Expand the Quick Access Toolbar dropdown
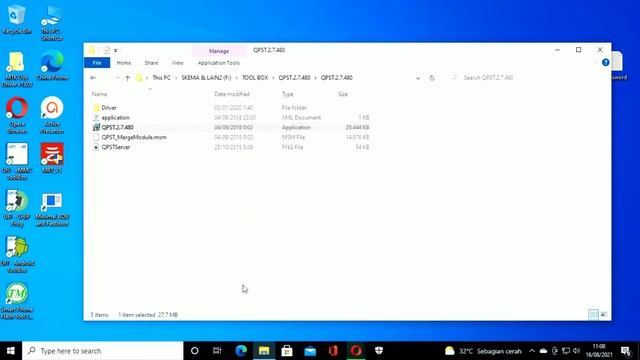The width and height of the screenshot is (640, 360). 116,50
